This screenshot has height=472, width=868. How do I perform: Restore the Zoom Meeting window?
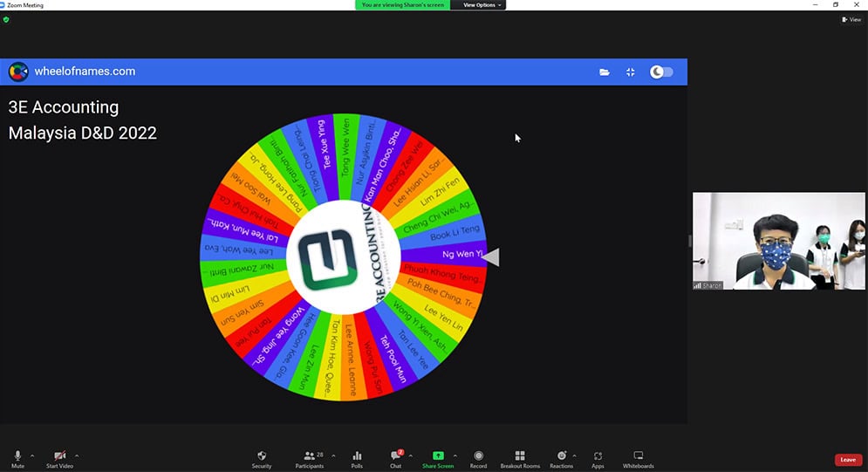tap(836, 4)
